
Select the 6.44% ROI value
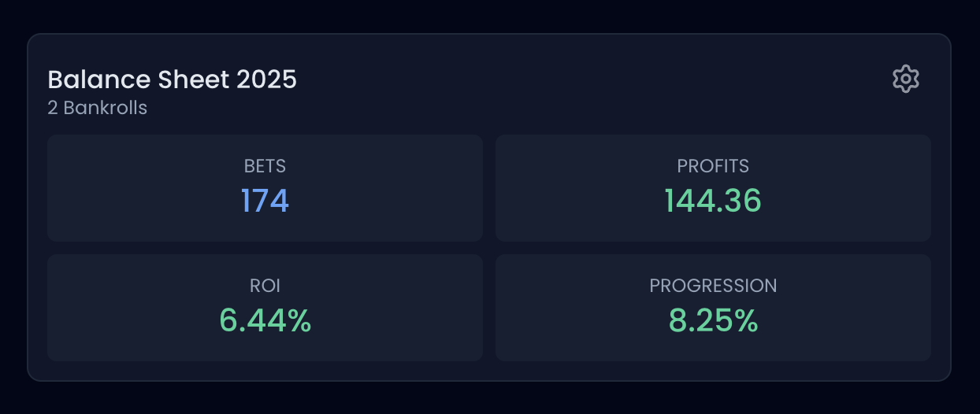265,320
